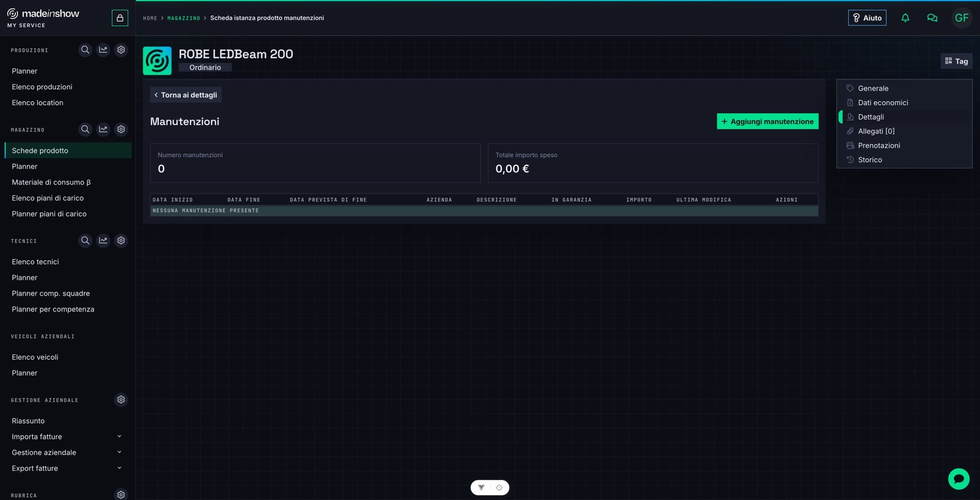Open the Allegati [0] tab
The width and height of the screenshot is (980, 500).
(x=904, y=131)
